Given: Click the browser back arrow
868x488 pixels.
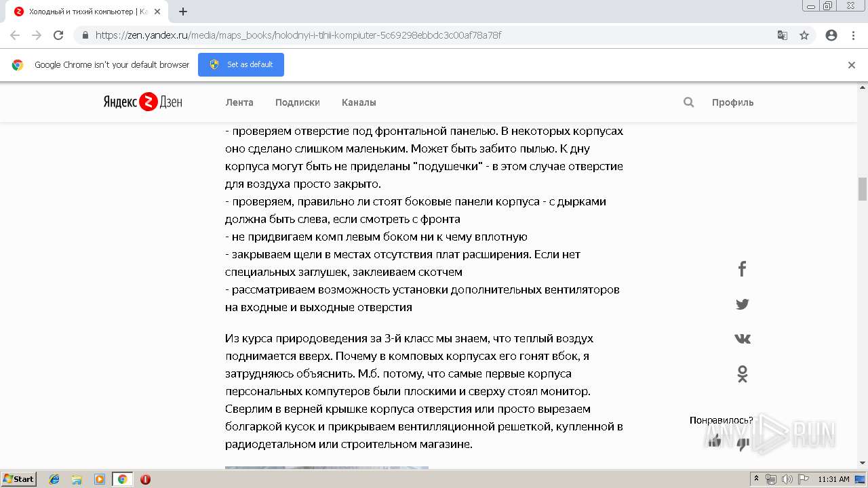Looking at the screenshot, I should [15, 35].
